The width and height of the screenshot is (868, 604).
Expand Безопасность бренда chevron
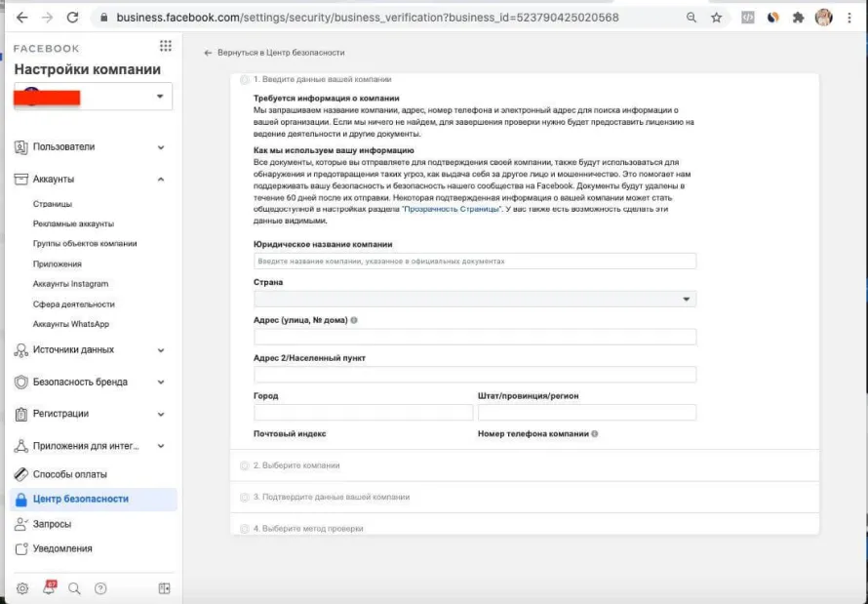point(161,382)
